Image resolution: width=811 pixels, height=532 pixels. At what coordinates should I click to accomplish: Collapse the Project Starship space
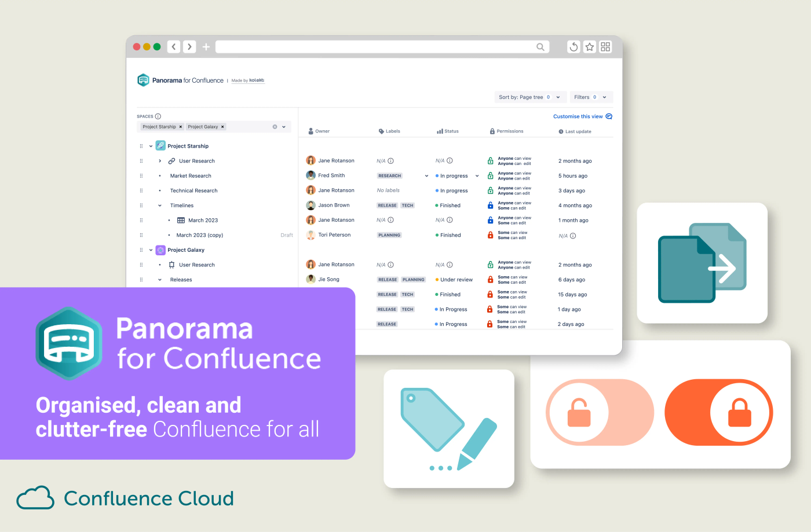[151, 146]
